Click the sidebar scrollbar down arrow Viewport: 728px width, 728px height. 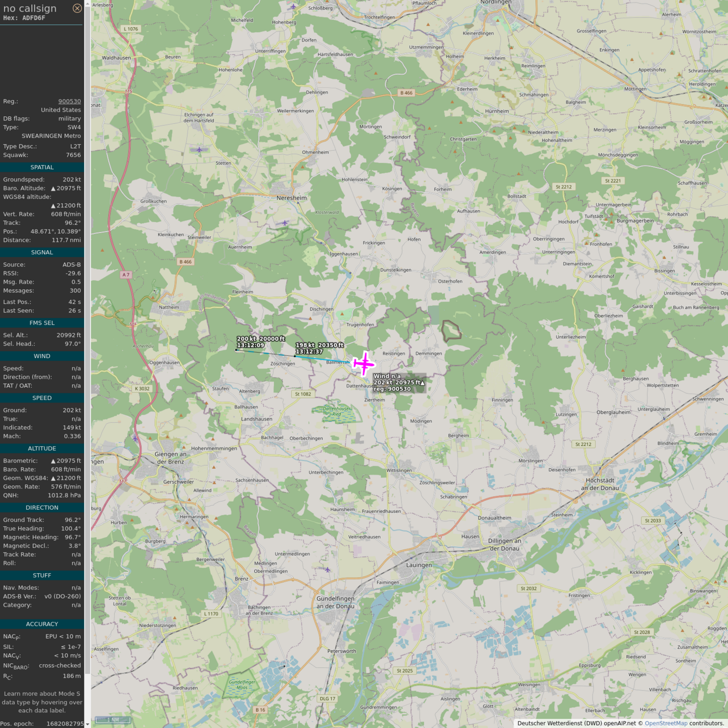pyautogui.click(x=87, y=724)
